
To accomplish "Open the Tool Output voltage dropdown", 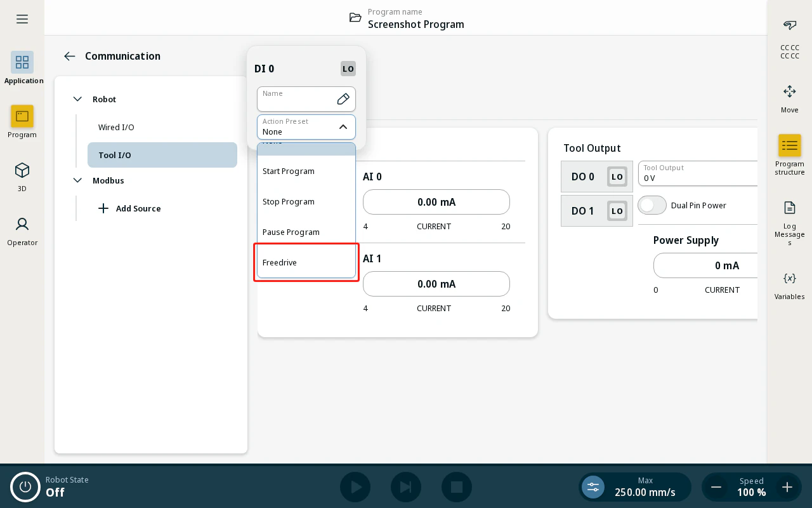I will click(x=698, y=173).
